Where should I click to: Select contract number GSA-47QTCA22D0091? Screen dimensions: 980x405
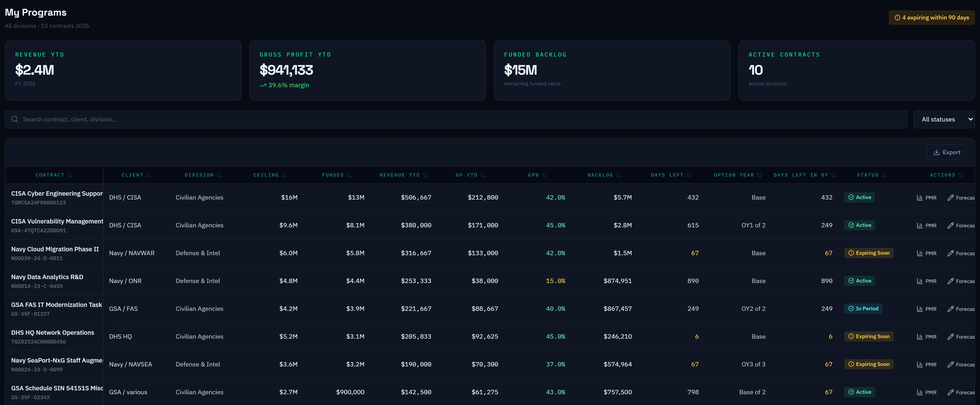pyautogui.click(x=38, y=231)
